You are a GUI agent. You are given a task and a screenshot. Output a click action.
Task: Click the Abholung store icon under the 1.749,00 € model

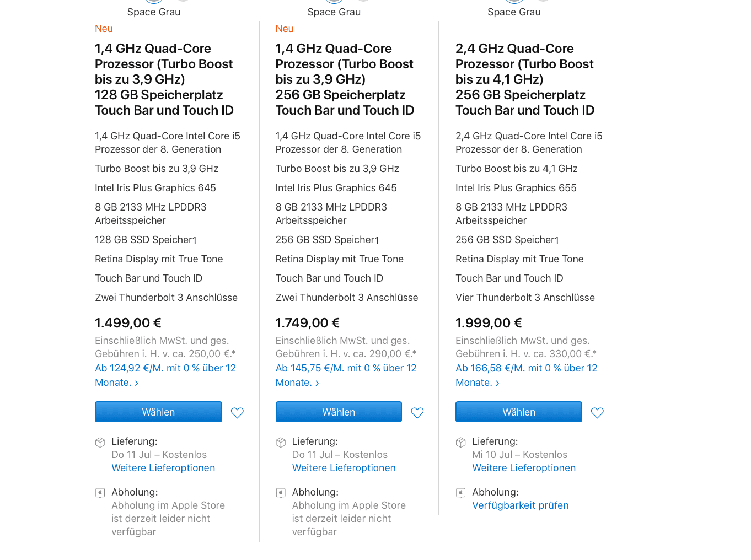pyautogui.click(x=281, y=493)
